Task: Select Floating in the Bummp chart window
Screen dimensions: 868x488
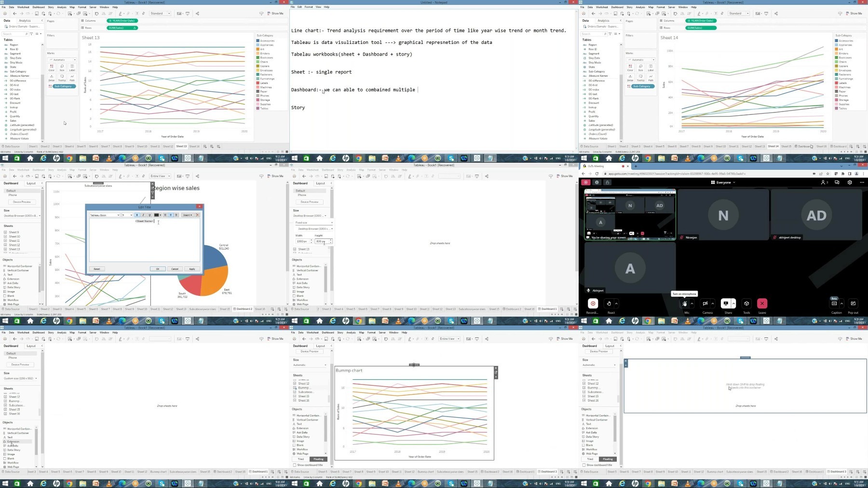Action: pos(319,459)
